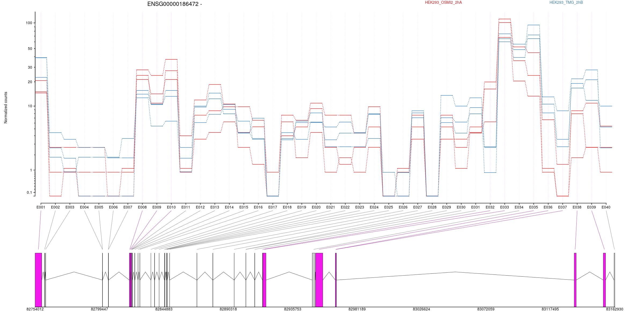Click the y-axis tick value 0.1
The width and height of the screenshot is (644, 322).
click(29, 193)
